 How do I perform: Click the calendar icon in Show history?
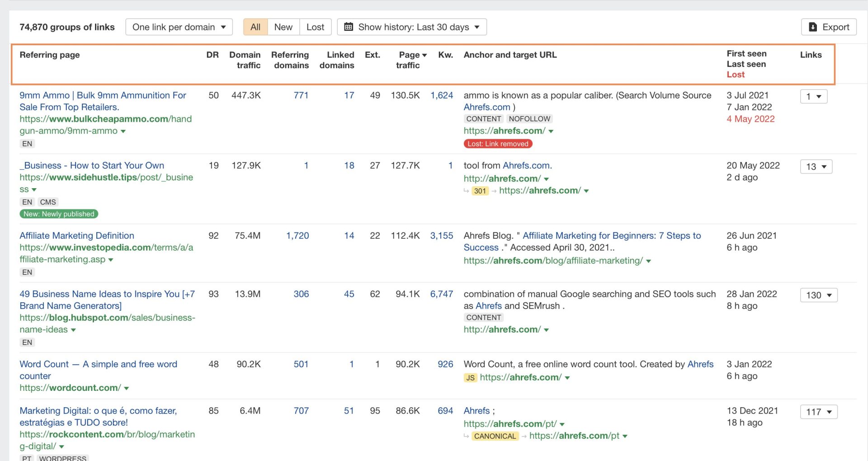coord(349,27)
